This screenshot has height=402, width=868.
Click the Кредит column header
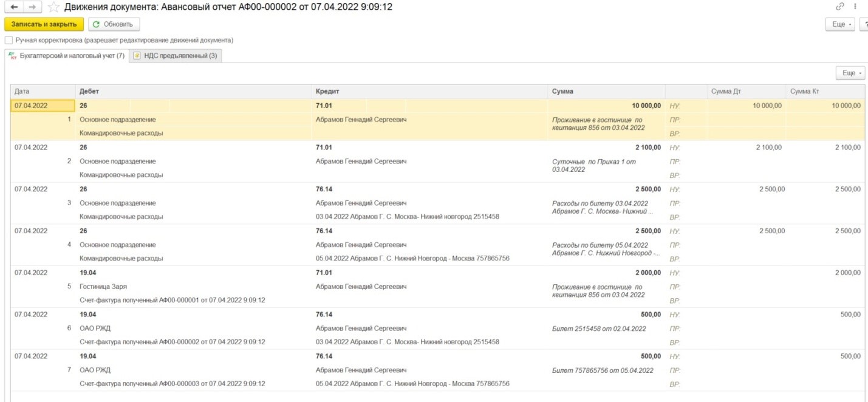click(429, 91)
